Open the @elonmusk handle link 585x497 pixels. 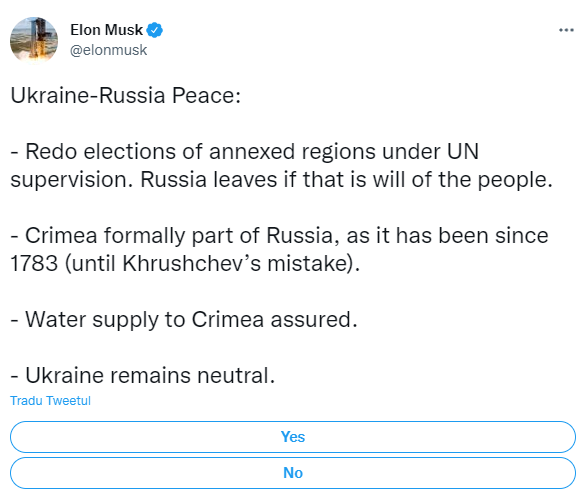pyautogui.click(x=109, y=50)
